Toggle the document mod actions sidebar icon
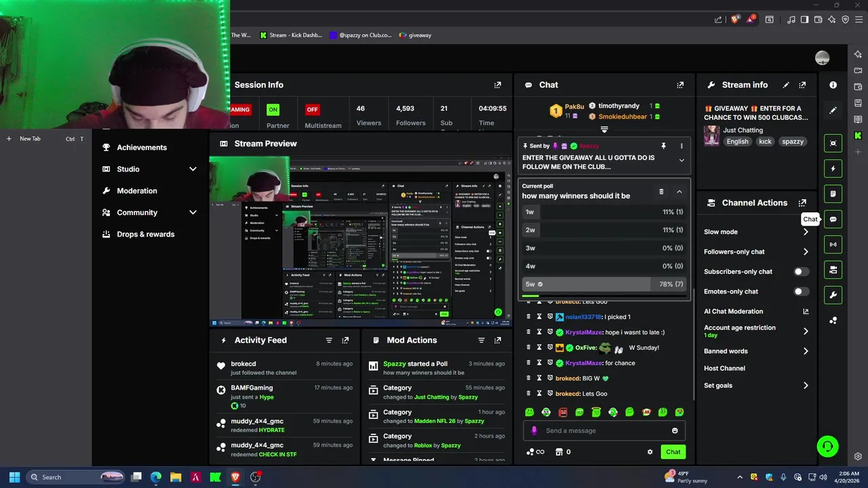 (x=833, y=194)
